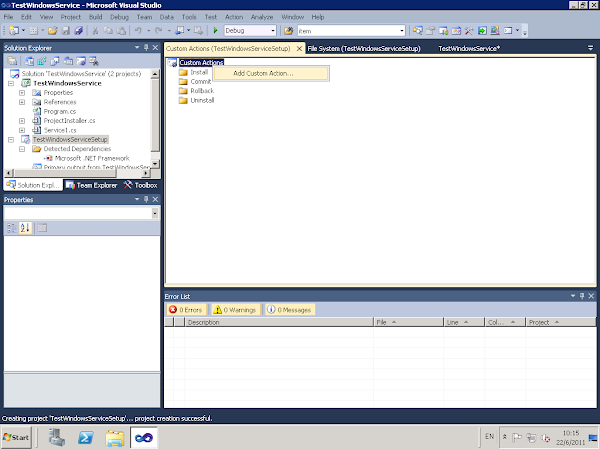
Task: Sort Error List by File column
Action: pyautogui.click(x=408, y=322)
